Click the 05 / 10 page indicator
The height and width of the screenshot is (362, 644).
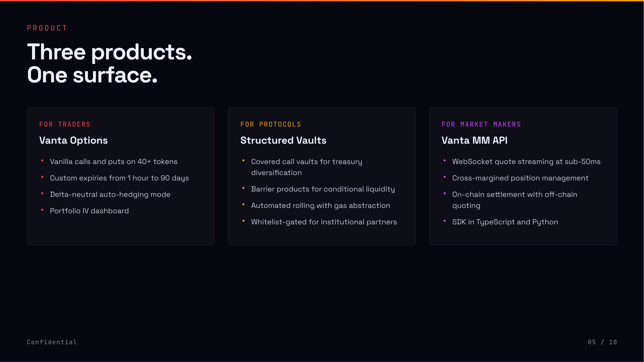coord(602,342)
